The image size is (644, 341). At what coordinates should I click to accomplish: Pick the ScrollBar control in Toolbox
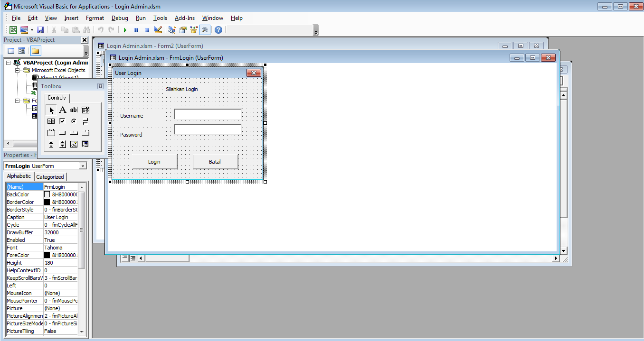(x=51, y=144)
